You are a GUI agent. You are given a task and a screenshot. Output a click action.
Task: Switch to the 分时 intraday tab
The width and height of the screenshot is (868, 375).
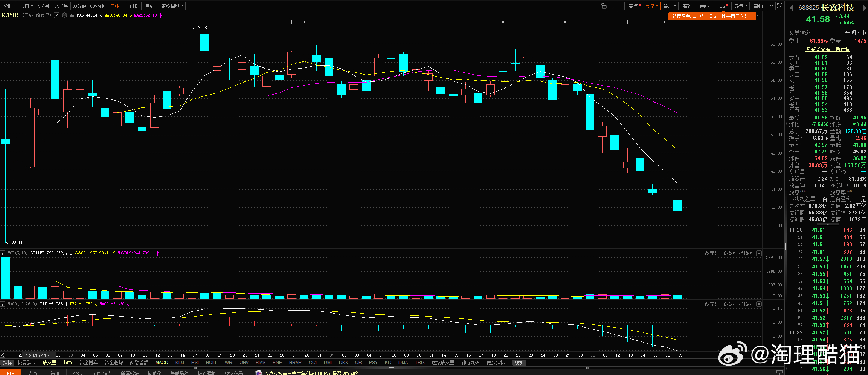click(x=8, y=6)
